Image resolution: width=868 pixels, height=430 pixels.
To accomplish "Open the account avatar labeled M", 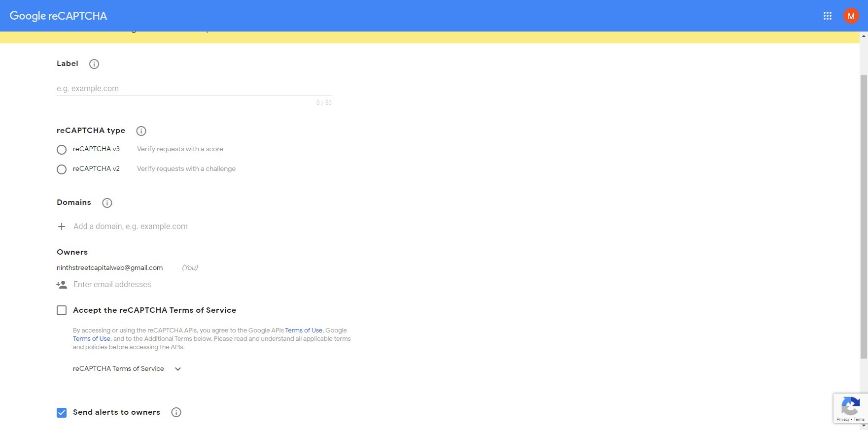I will coord(851,16).
